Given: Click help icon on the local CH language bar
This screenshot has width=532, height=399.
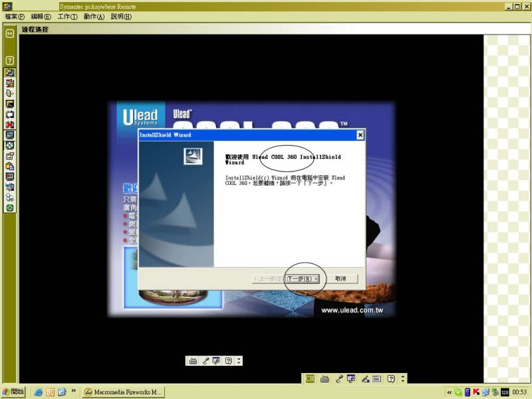Looking at the screenshot, I should (391, 378).
